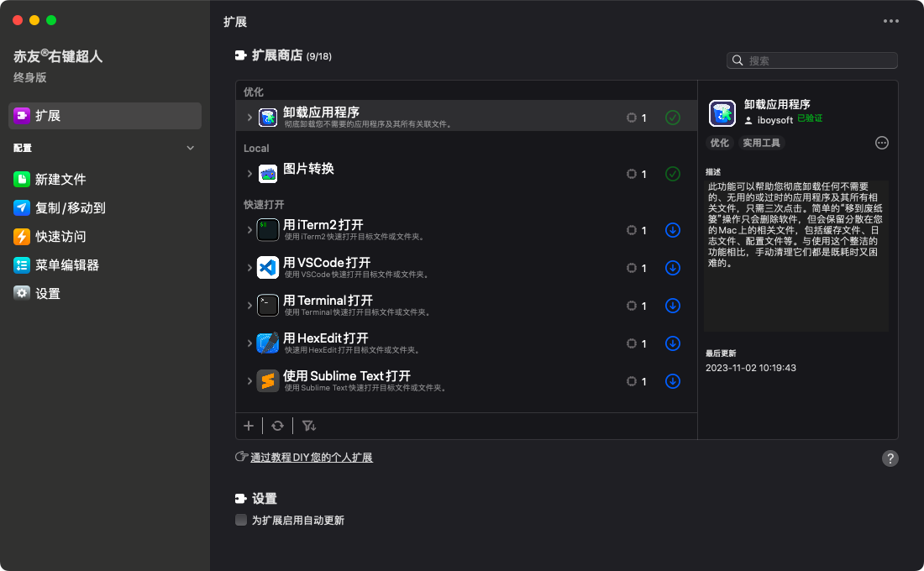Download the 用 VSCode 打开 extension

(x=672, y=268)
